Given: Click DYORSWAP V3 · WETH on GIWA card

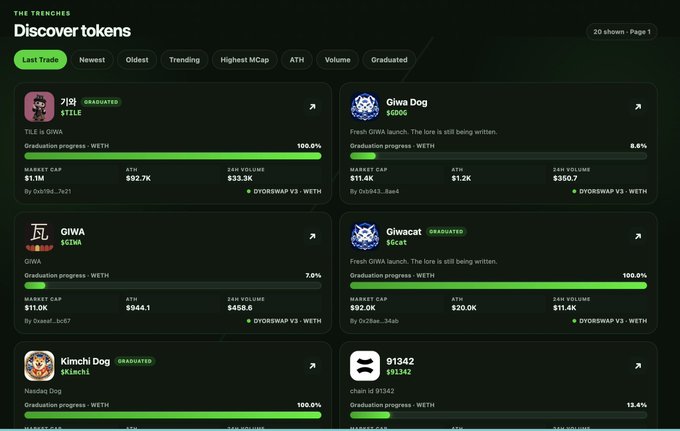Looking at the screenshot, I should [284, 321].
